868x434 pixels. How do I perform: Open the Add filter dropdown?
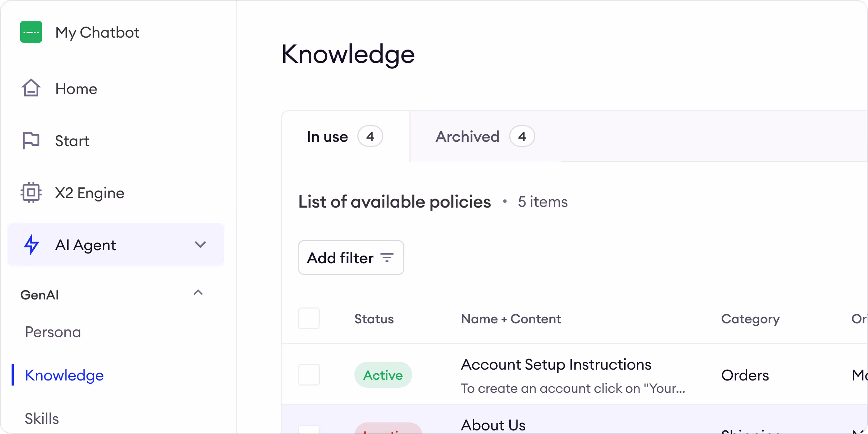350,258
